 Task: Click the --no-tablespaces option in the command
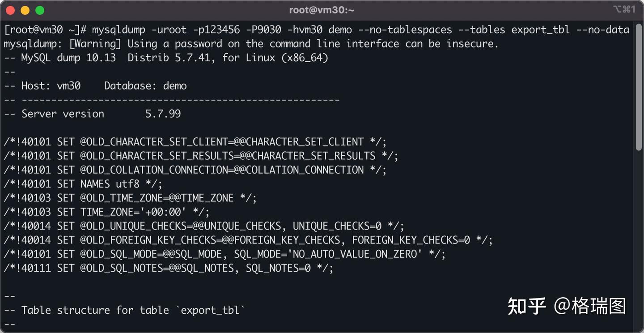405,30
